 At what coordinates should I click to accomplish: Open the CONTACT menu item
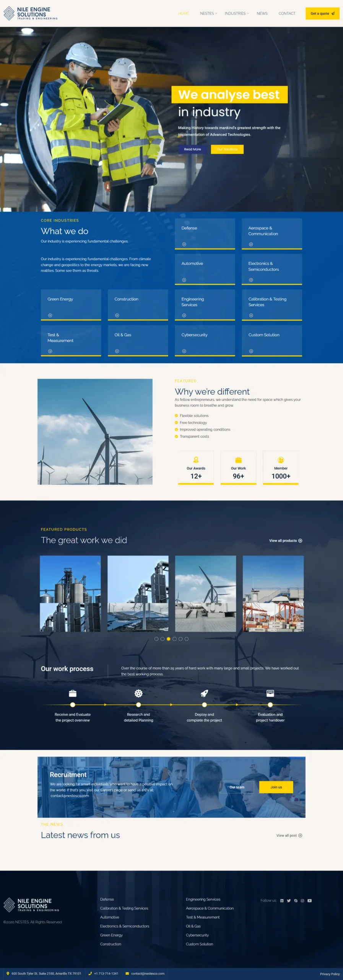click(287, 13)
